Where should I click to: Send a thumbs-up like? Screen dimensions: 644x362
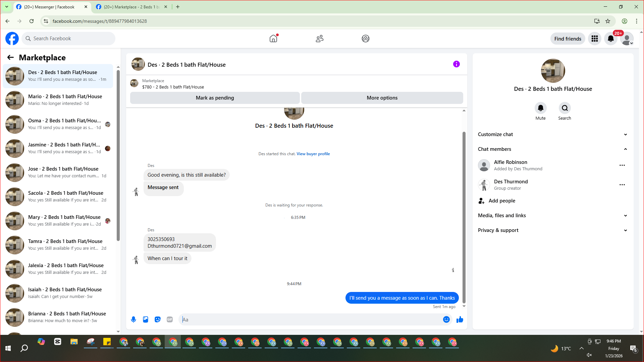[460, 319]
